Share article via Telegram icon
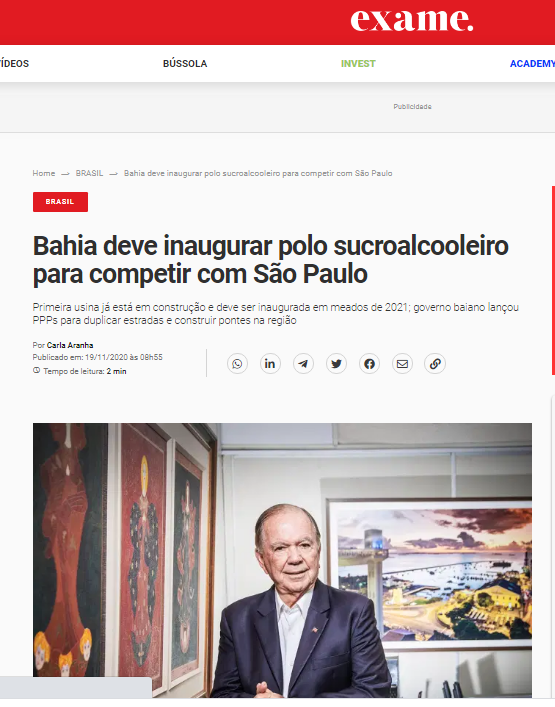The height and width of the screenshot is (707, 555). click(303, 364)
